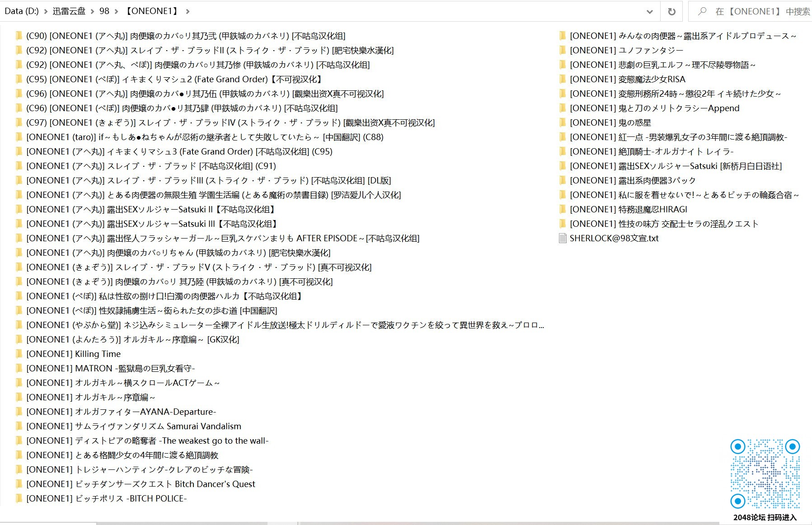Click folder icon beside Samurai Vandalism
The image size is (812, 525).
click(x=19, y=426)
